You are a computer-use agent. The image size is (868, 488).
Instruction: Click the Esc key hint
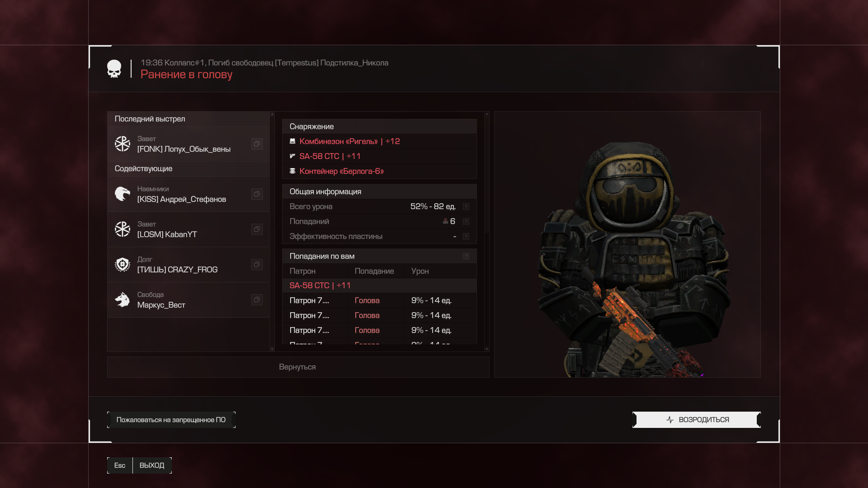[x=120, y=465]
